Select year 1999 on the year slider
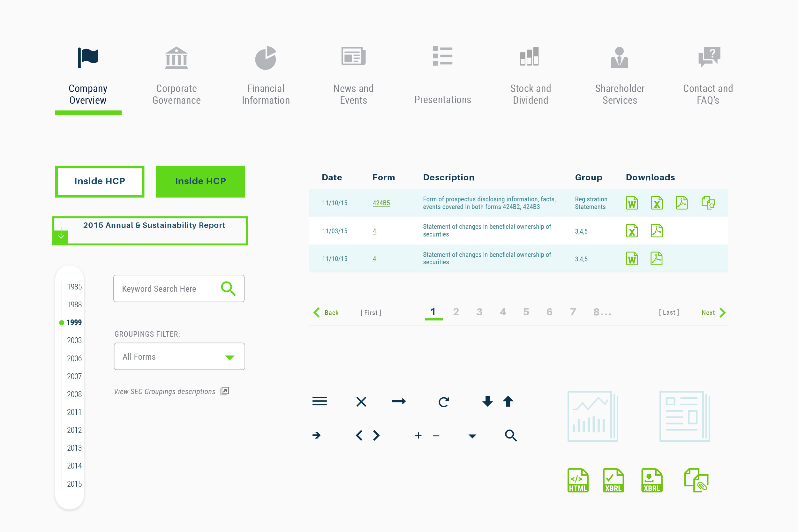The width and height of the screenshot is (798, 532). [74, 322]
